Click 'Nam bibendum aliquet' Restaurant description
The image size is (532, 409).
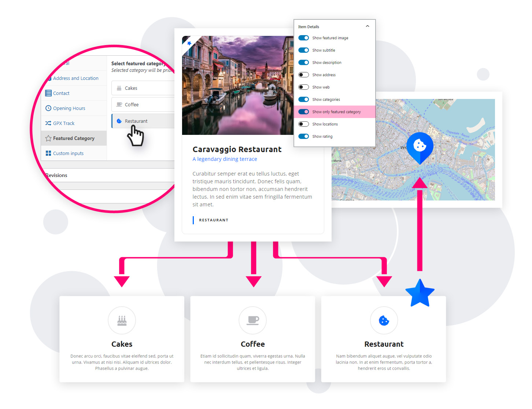pos(384,362)
